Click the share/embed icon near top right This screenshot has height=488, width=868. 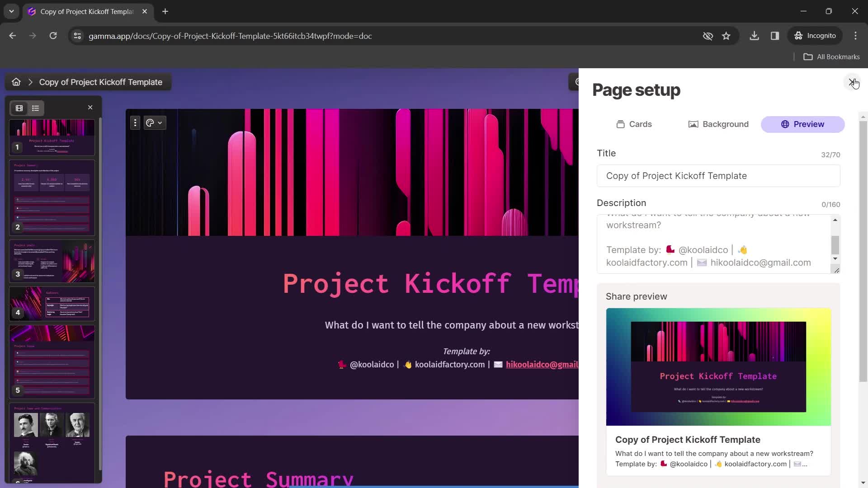click(577, 82)
